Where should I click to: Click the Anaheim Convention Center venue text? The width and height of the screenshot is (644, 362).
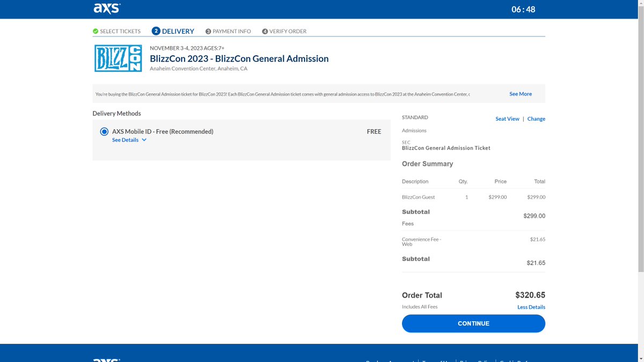click(199, 69)
